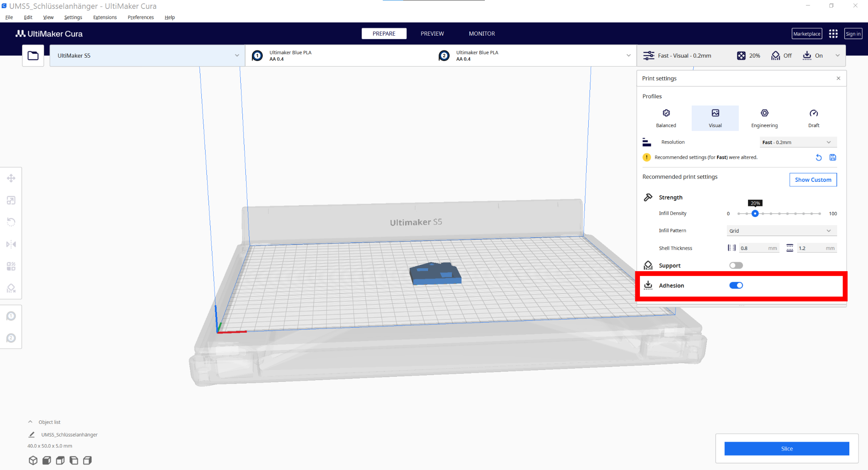Switch to the PREVIEW stage
This screenshot has height=470, width=868.
tap(432, 33)
